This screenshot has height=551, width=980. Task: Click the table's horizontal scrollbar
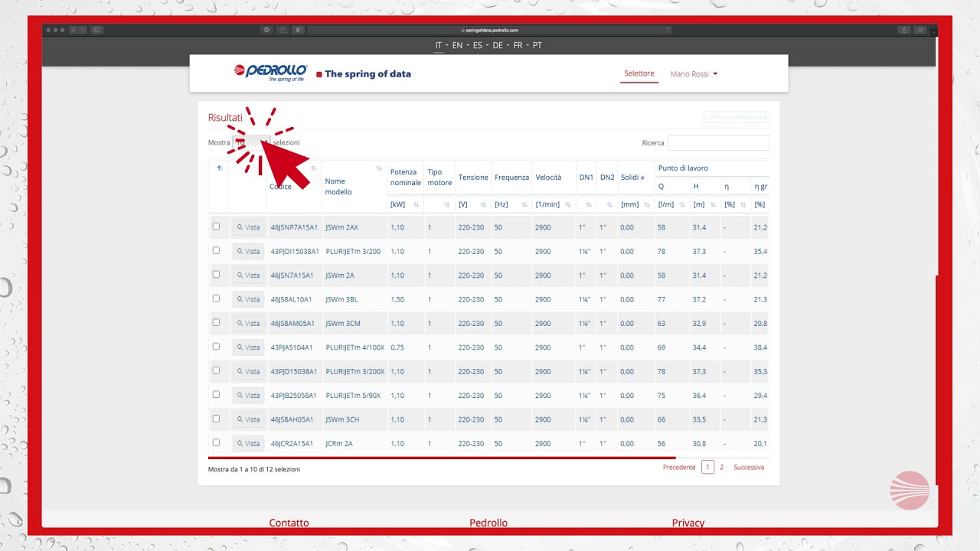coord(442,458)
